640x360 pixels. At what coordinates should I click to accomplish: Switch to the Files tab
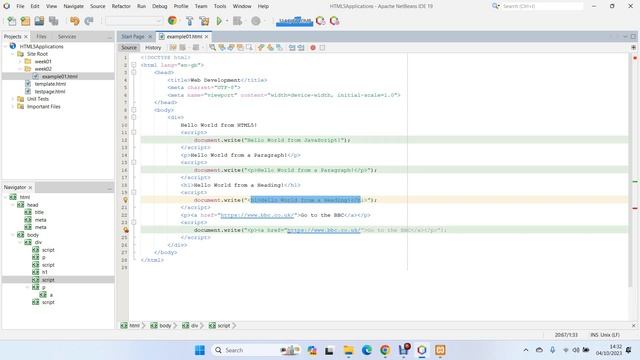point(41,37)
